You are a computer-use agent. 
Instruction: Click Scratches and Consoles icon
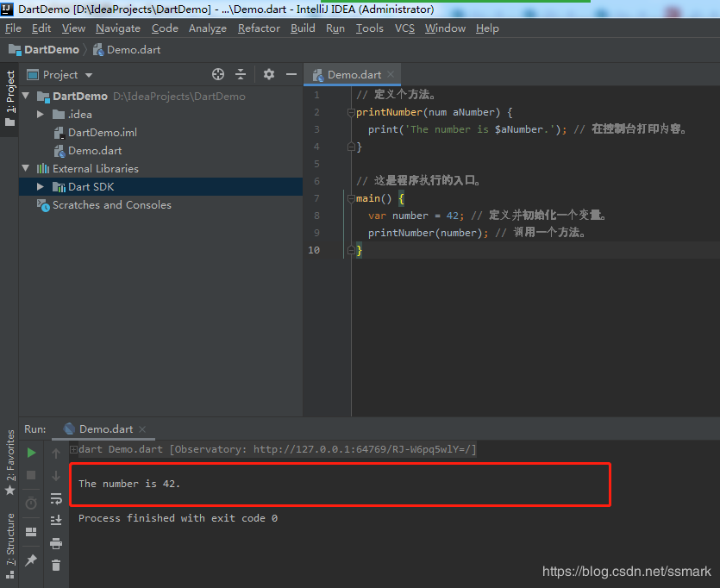43,205
